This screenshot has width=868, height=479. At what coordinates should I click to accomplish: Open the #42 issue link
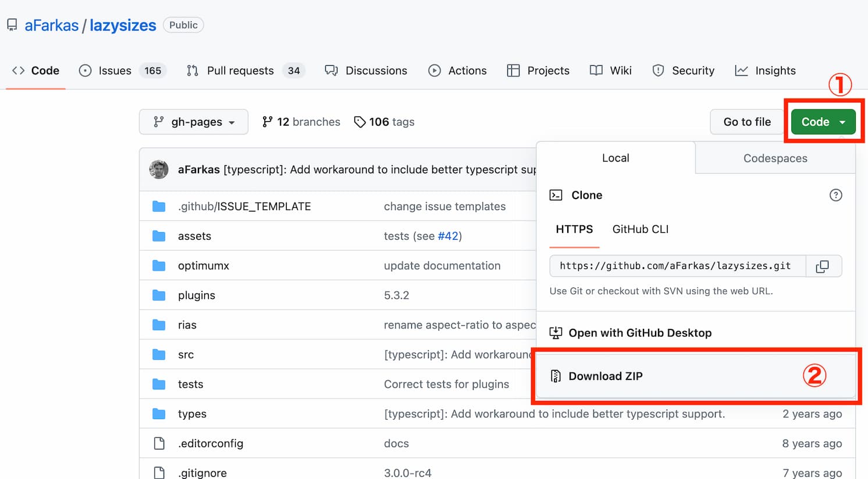(x=449, y=236)
